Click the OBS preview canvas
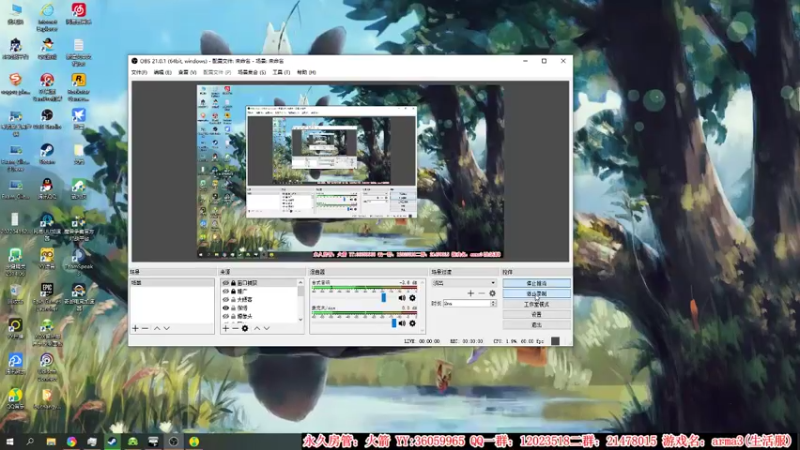 [x=350, y=171]
